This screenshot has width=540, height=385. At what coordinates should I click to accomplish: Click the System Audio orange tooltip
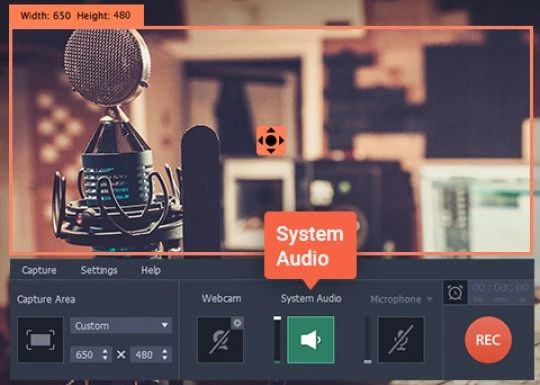pyautogui.click(x=310, y=246)
